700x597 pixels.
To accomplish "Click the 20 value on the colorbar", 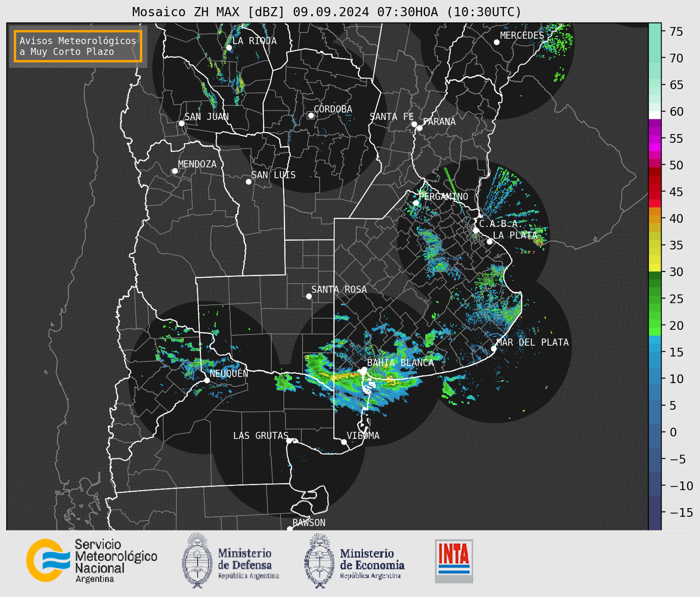I will [x=676, y=325].
